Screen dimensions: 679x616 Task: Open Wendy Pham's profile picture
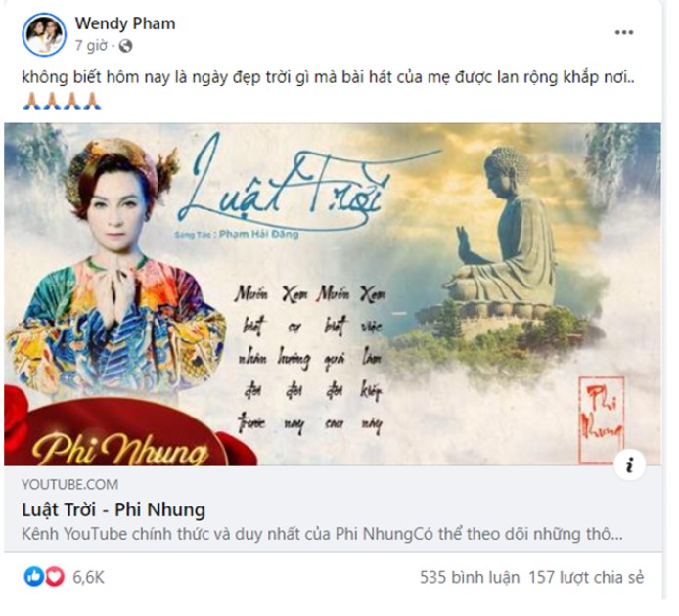point(44,34)
